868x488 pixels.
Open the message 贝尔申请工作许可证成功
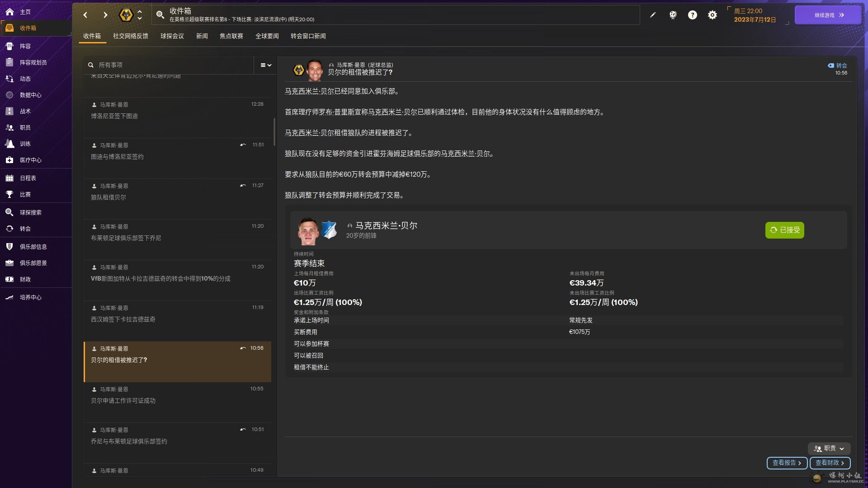(177, 402)
